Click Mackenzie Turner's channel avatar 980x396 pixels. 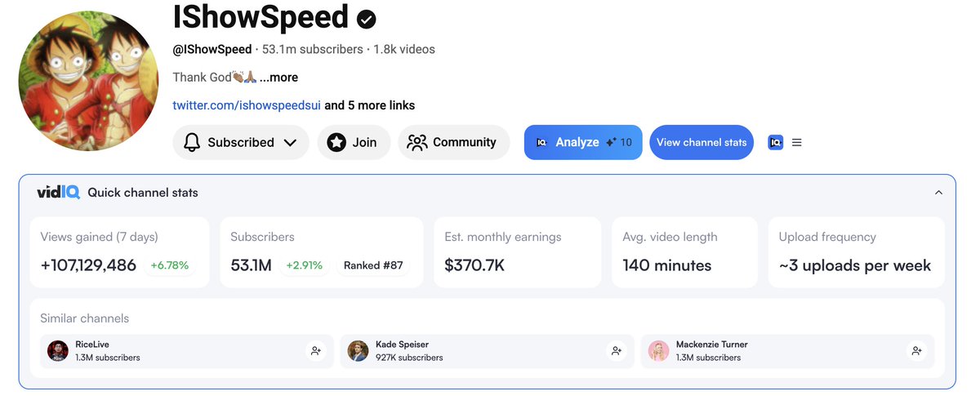pos(659,351)
